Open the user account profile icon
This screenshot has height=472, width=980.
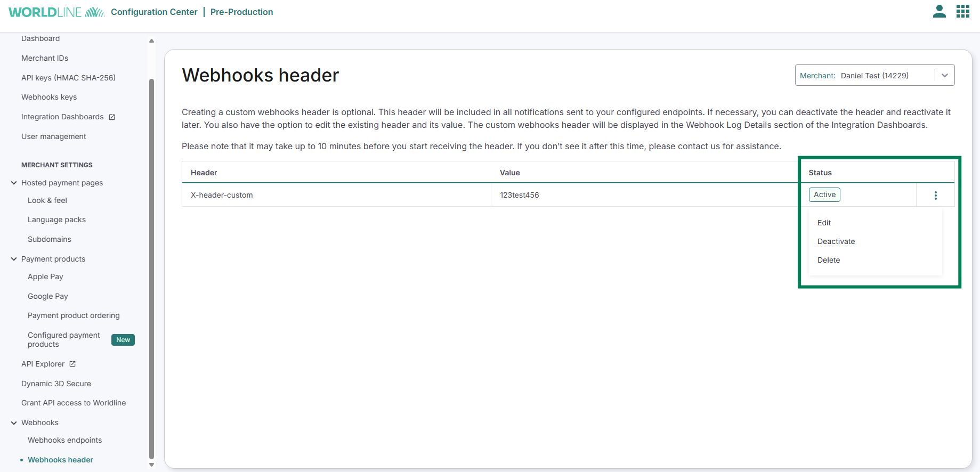(939, 11)
